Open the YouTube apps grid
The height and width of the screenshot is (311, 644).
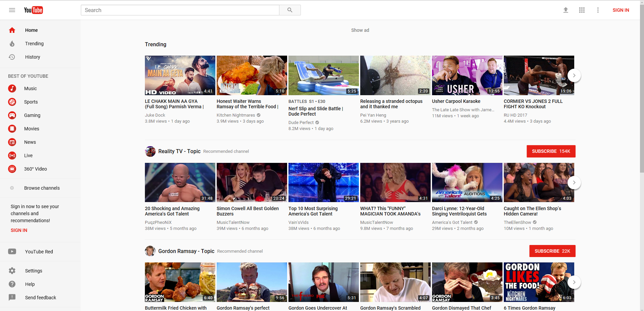click(x=582, y=10)
